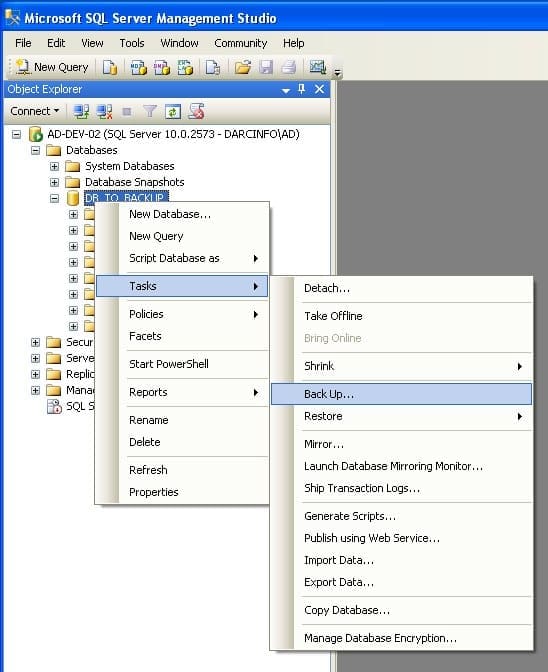Open the Tools menu

pos(132,43)
